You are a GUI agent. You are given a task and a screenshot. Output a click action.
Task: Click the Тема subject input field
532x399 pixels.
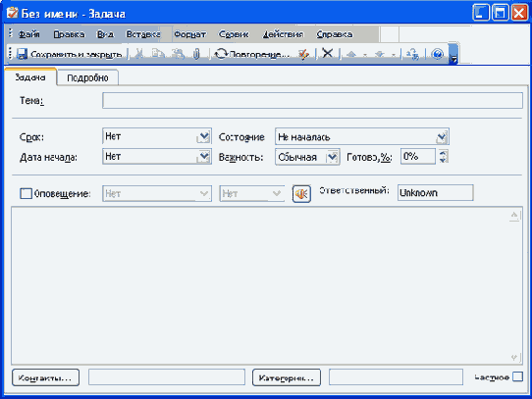[x=312, y=101]
